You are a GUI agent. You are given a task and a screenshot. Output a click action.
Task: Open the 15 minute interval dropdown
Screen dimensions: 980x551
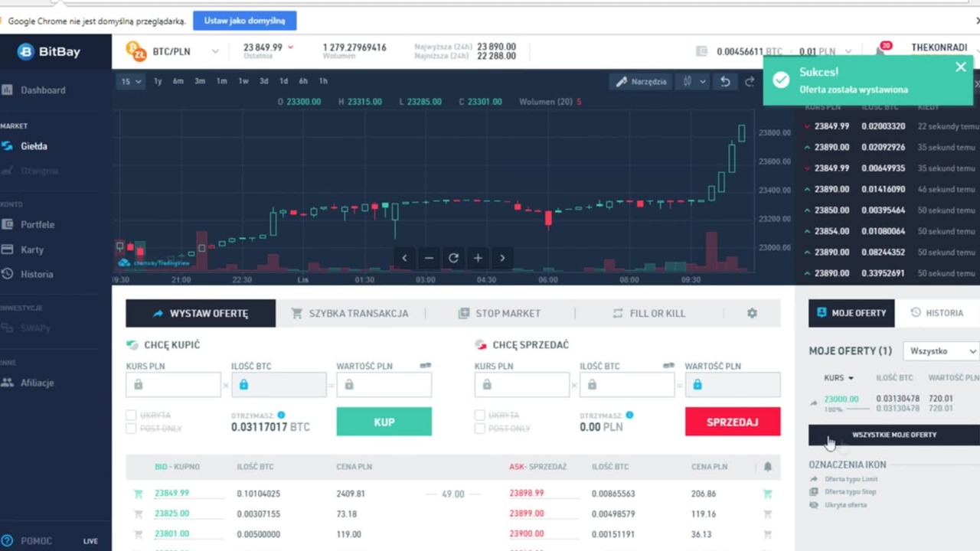point(131,81)
